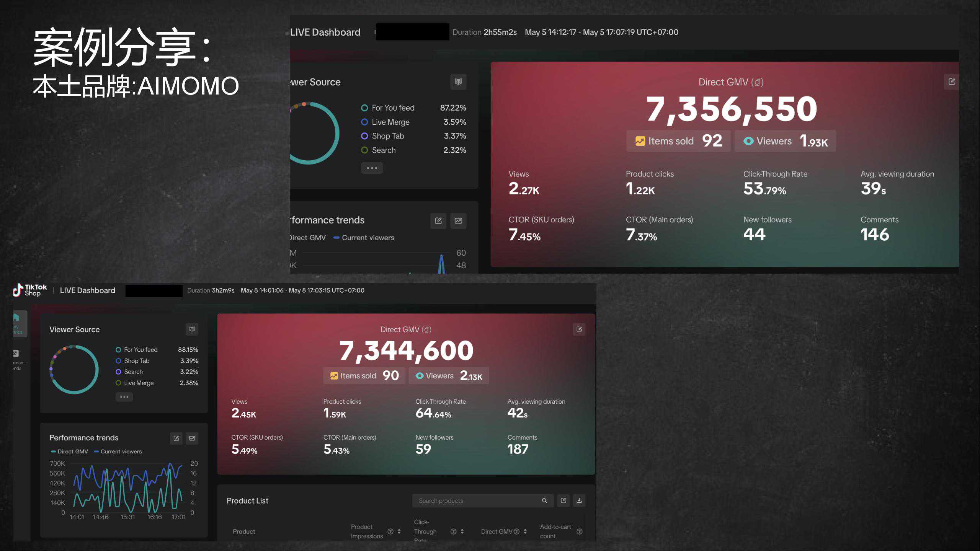
Task: Click the magnifier icon in Search products
Action: coord(544,500)
